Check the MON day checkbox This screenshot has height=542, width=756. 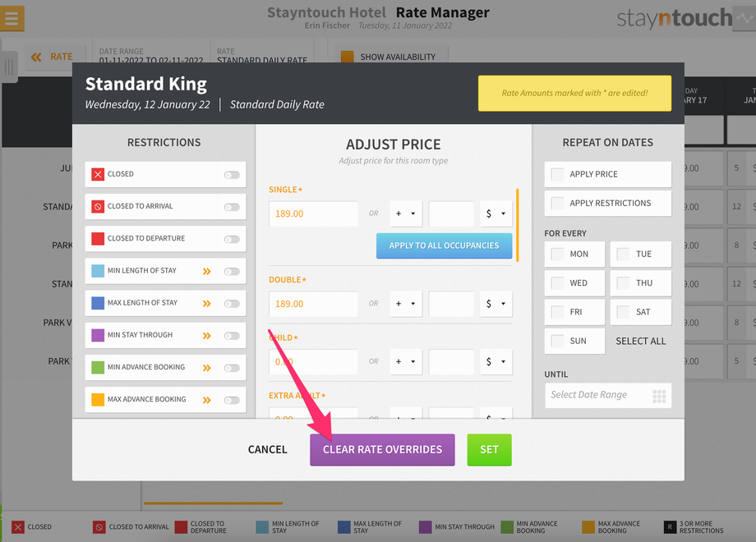click(x=557, y=254)
